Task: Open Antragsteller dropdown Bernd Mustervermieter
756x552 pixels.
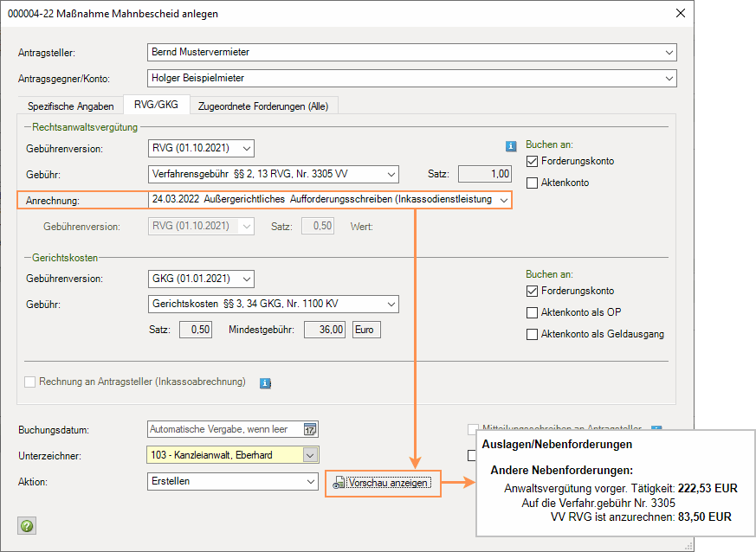Action: (x=411, y=52)
